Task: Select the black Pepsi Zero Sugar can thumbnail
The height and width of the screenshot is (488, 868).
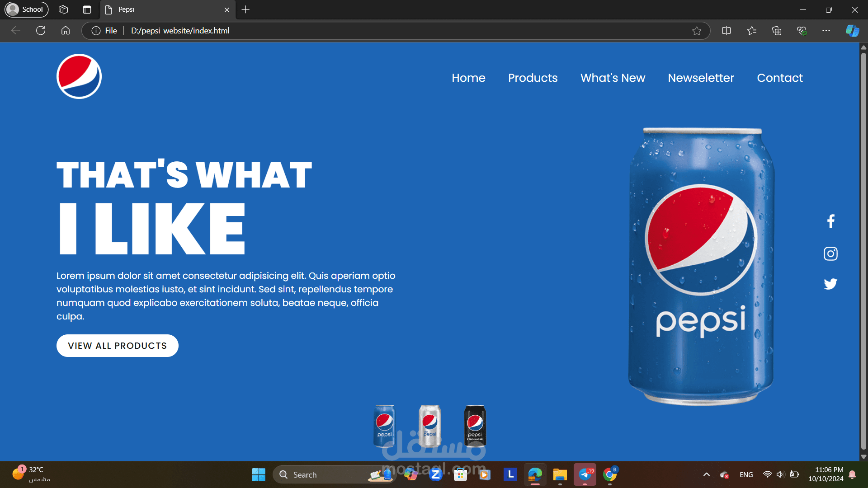Action: point(475,426)
